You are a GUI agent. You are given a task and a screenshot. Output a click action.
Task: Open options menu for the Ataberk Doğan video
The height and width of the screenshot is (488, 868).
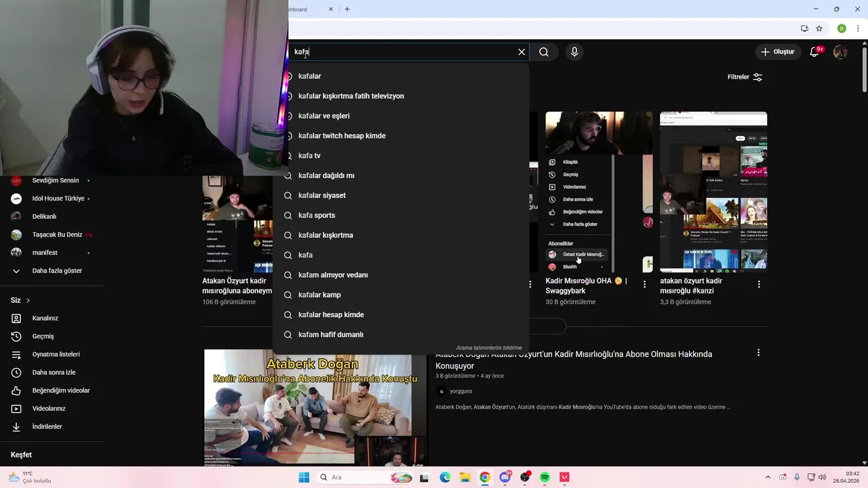758,352
